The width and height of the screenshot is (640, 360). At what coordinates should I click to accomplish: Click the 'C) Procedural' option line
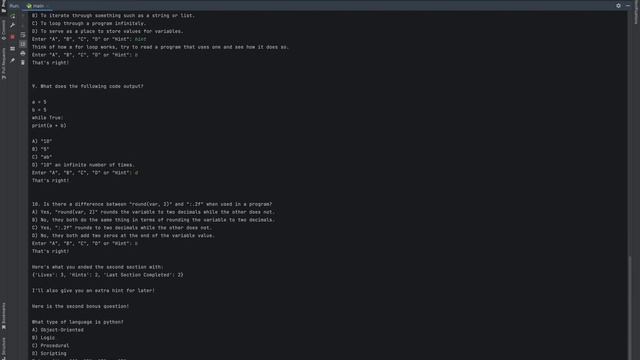pyautogui.click(x=51, y=346)
